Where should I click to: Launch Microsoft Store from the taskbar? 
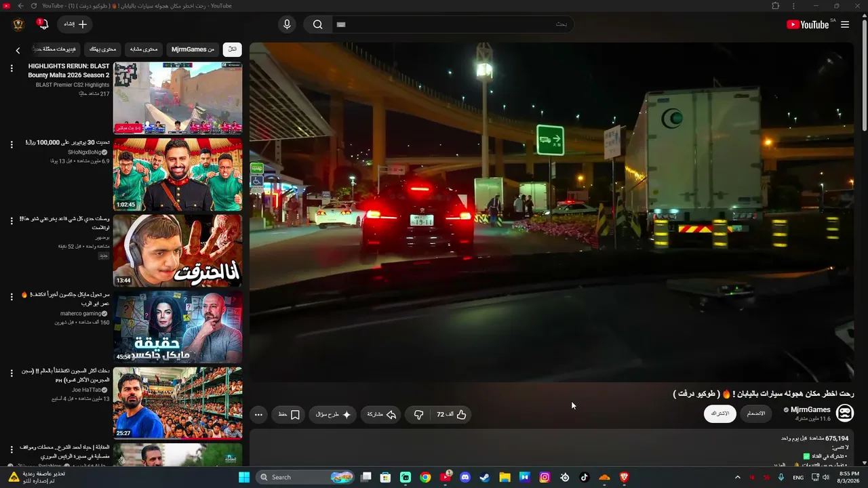(386, 477)
